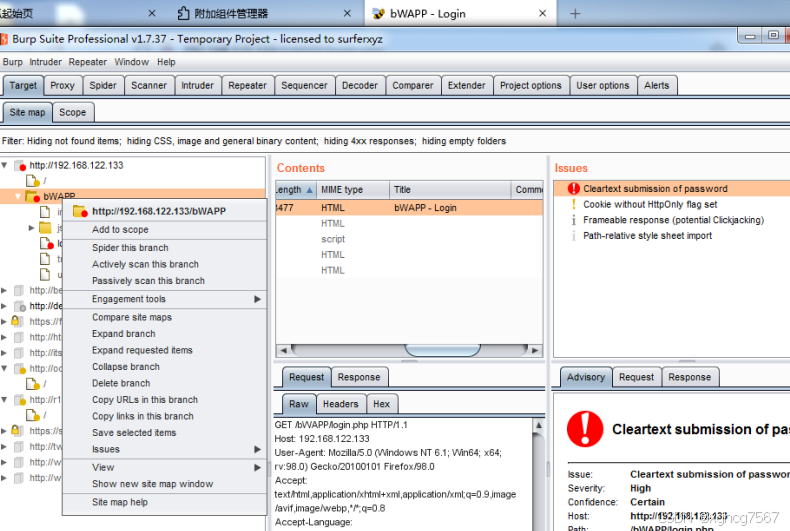Collapse the http://192.168.122.133 tree node
This screenshot has width=790, height=531.
[5, 165]
